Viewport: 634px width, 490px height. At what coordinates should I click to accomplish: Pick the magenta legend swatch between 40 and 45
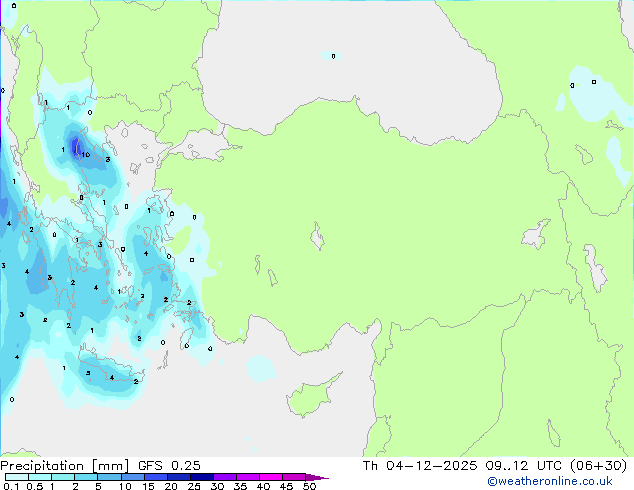tap(271, 477)
